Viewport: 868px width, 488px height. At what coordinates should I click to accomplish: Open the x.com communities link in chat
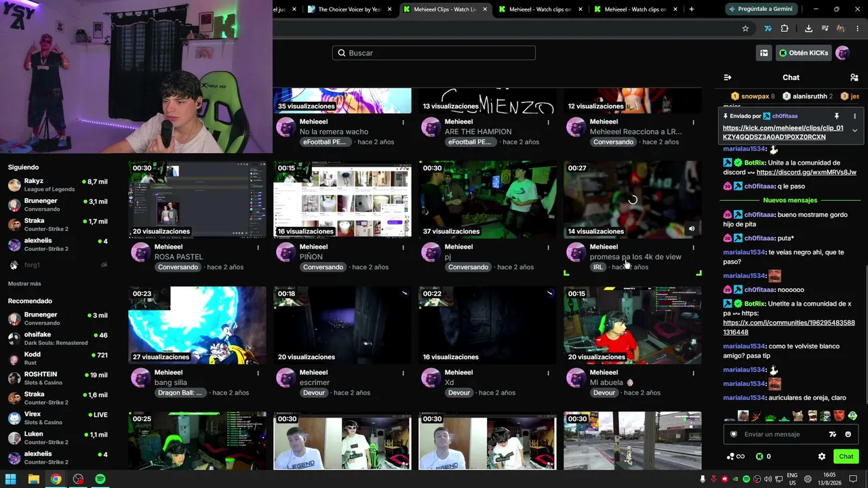[x=789, y=327]
